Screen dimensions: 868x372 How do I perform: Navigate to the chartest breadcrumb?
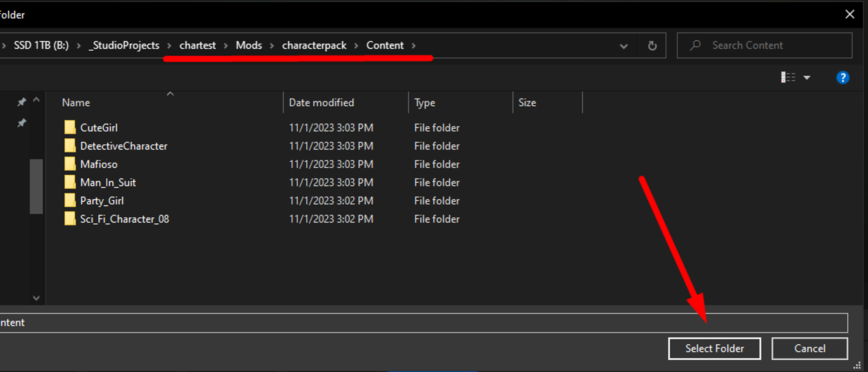197,46
